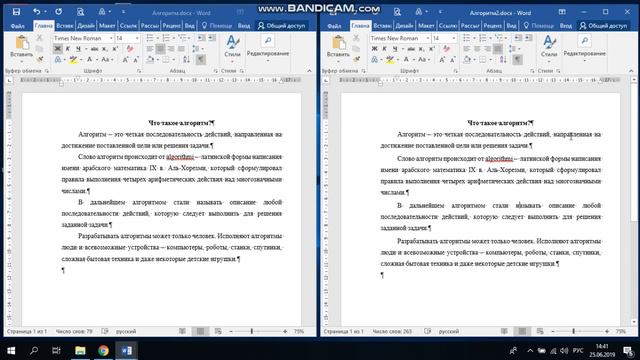The width and height of the screenshot is (640, 360).
Task: Expand Стили gallery in right window
Action: [549, 48]
